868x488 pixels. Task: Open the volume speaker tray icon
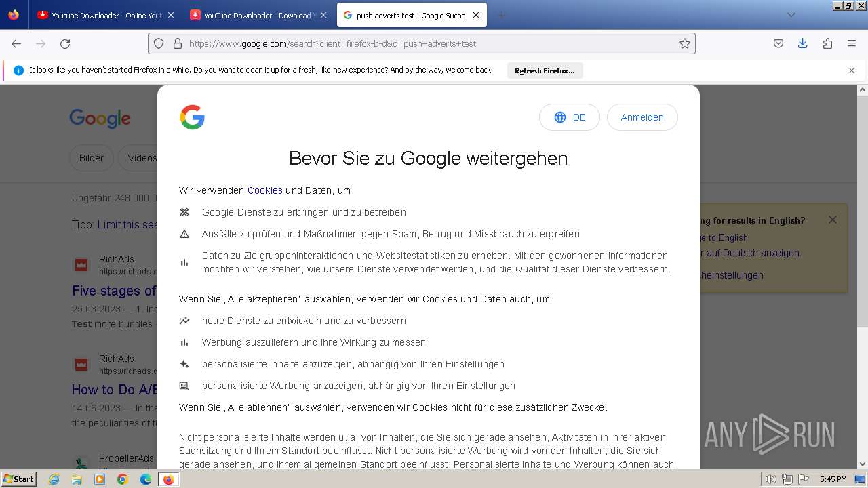[771, 479]
